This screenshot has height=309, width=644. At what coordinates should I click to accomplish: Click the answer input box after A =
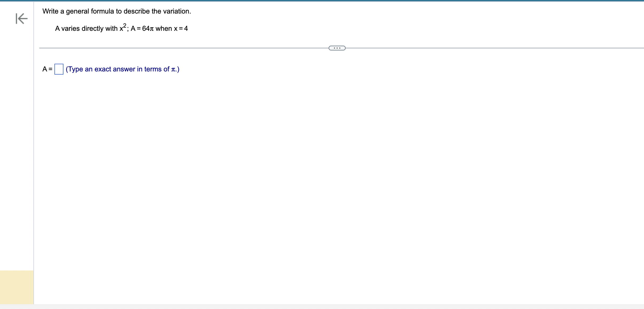click(59, 69)
